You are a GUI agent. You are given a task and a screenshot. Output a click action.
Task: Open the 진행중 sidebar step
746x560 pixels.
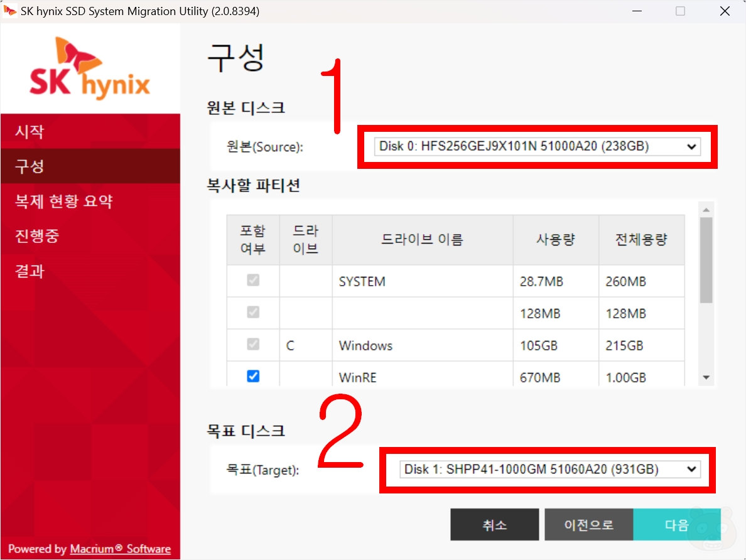click(90, 236)
